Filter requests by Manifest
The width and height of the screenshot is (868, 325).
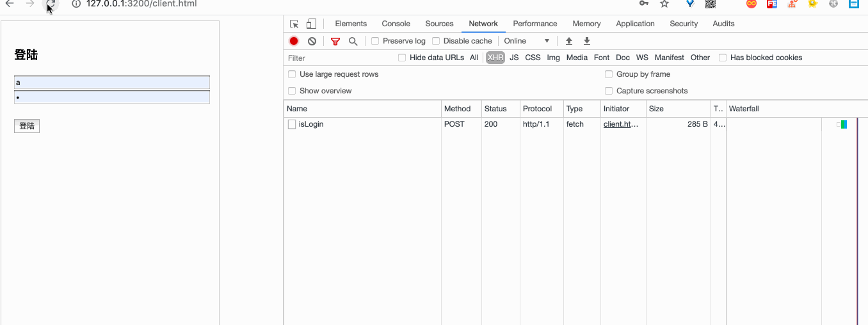pos(669,58)
